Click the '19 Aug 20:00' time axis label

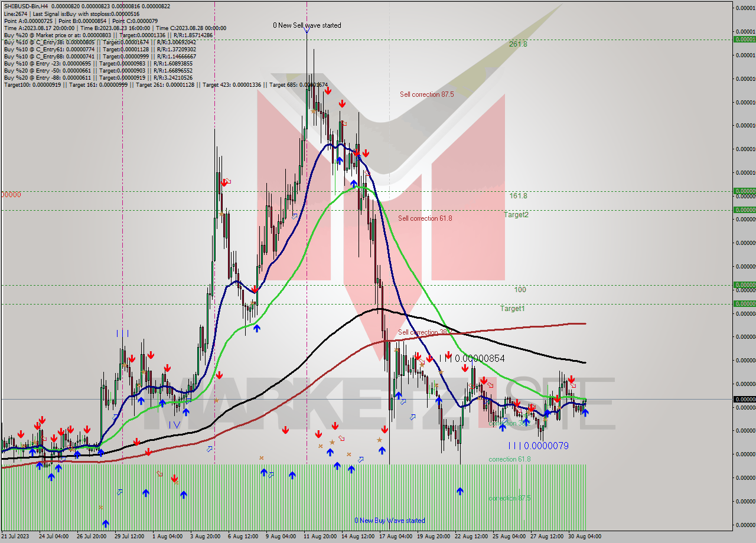point(434,537)
